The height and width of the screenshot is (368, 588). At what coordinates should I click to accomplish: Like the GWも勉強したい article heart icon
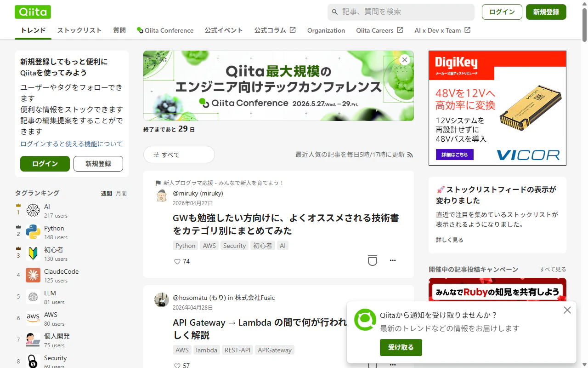pos(177,261)
